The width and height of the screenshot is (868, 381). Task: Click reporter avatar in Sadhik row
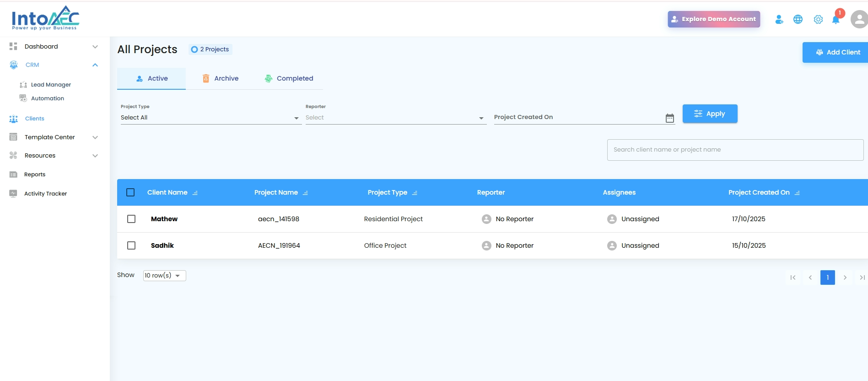(486, 245)
